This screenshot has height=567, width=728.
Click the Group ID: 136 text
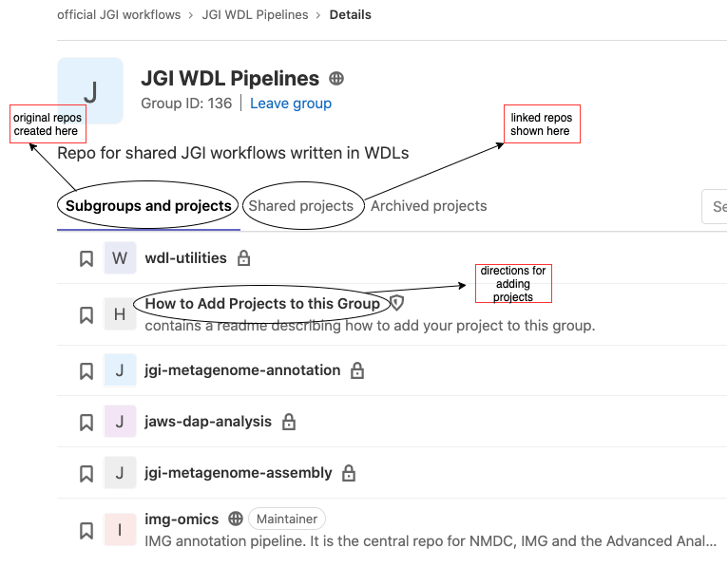[x=186, y=103]
